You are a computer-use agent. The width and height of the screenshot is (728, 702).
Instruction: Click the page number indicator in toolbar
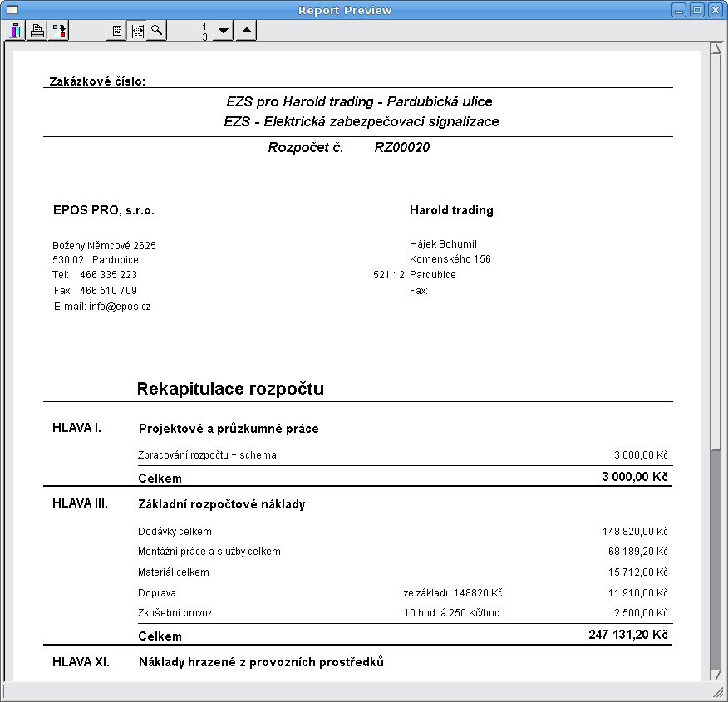[x=204, y=32]
